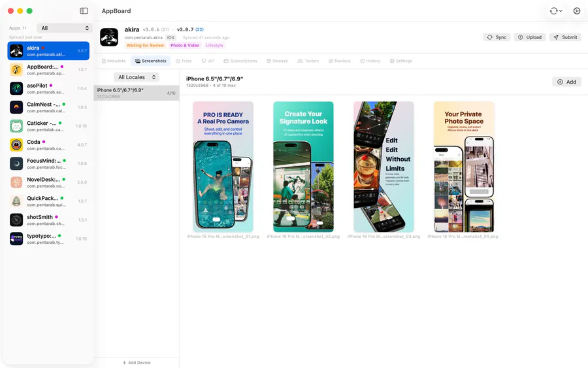Open 'PRO IS READY' screenshot thumbnail
This screenshot has width=588, height=368.
(223, 167)
